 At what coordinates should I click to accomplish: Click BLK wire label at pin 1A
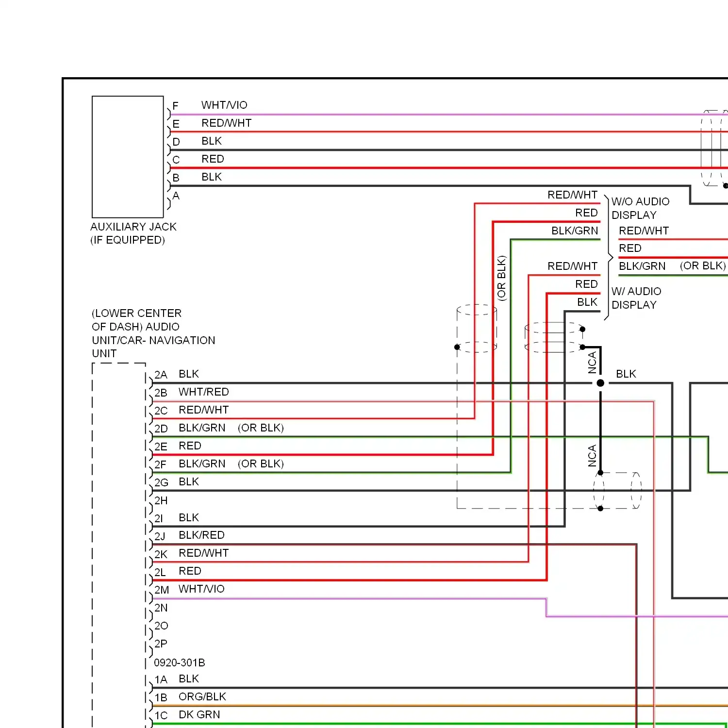pos(189,678)
